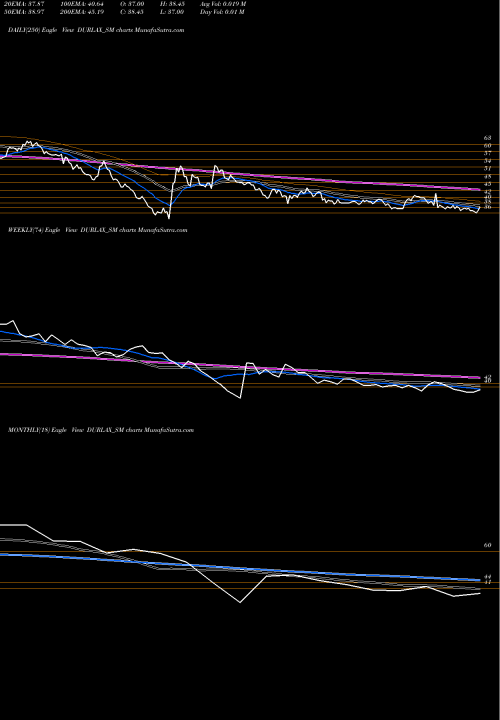
Task: Click the 60 price label on daily chart
Action: [488, 146]
